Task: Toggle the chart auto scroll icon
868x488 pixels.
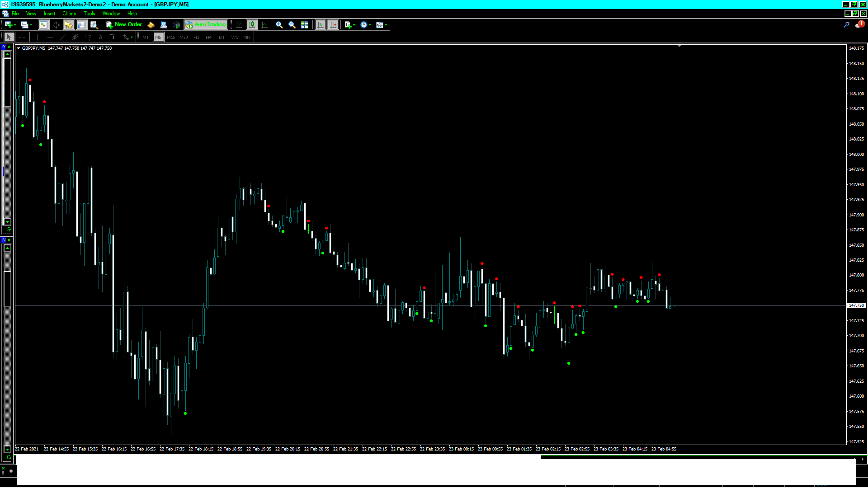Action: point(321,25)
